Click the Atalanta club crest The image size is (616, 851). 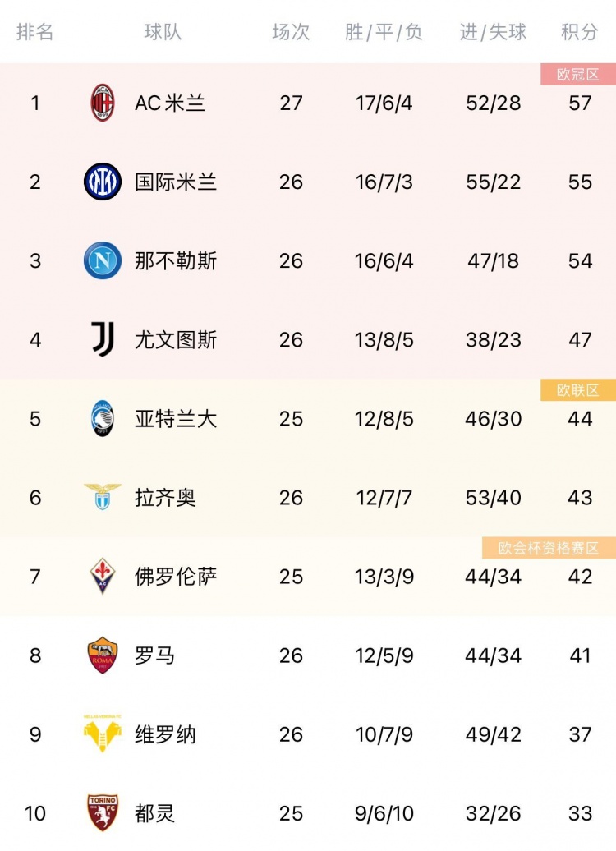(x=102, y=418)
